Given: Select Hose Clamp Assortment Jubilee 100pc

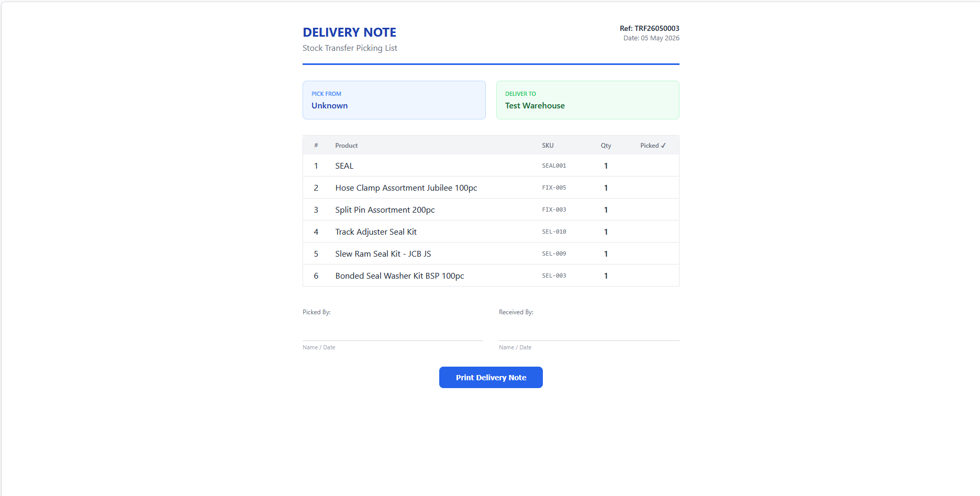Looking at the screenshot, I should pos(406,188).
